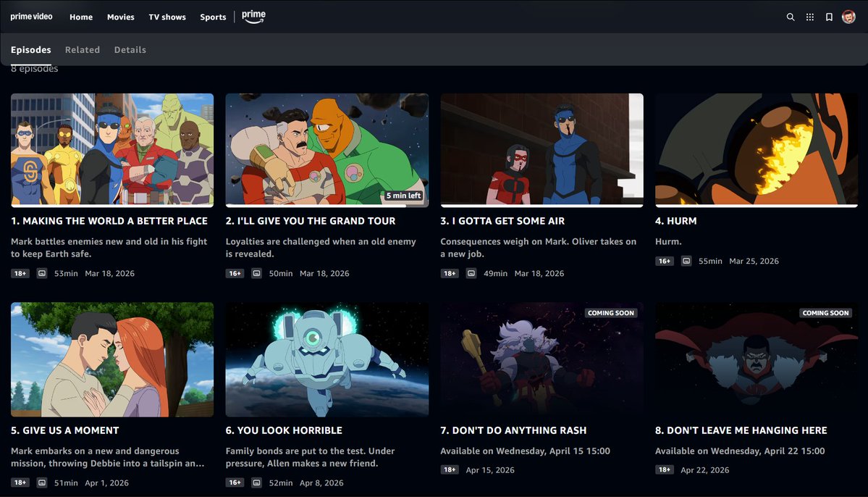
Task: Click description 'Mark battles enemies new and old'
Action: click(x=109, y=248)
